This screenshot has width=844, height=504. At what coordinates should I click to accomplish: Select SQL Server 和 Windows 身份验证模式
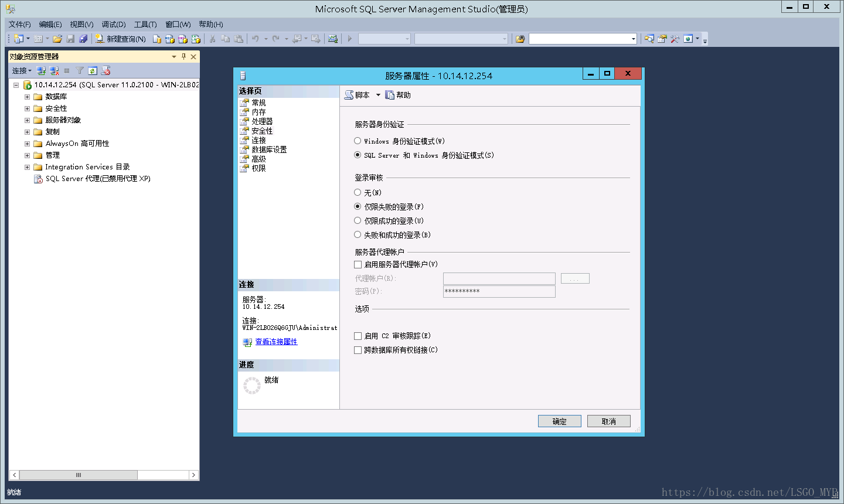tap(358, 155)
